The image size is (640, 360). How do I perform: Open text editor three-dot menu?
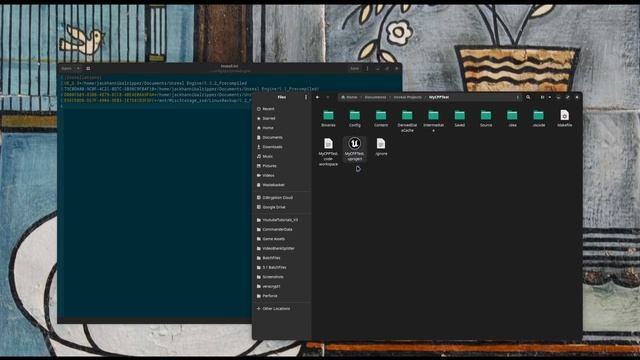point(367,69)
